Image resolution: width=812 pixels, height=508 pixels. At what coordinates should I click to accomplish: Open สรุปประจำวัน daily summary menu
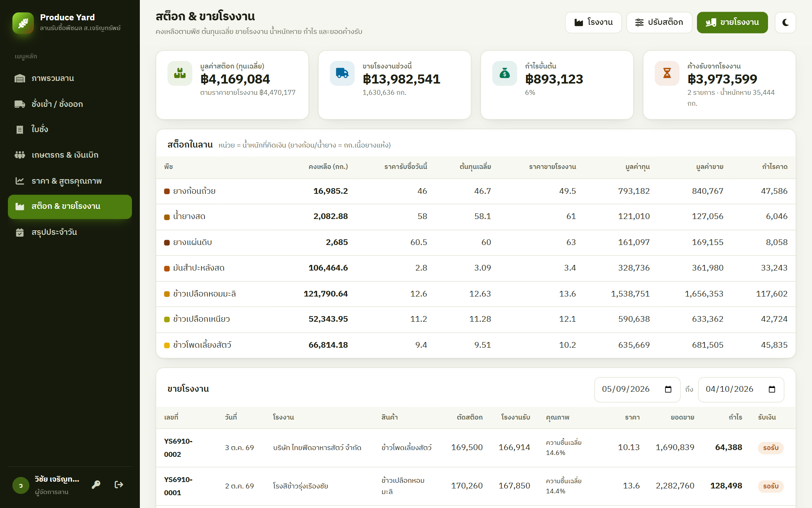(70, 232)
